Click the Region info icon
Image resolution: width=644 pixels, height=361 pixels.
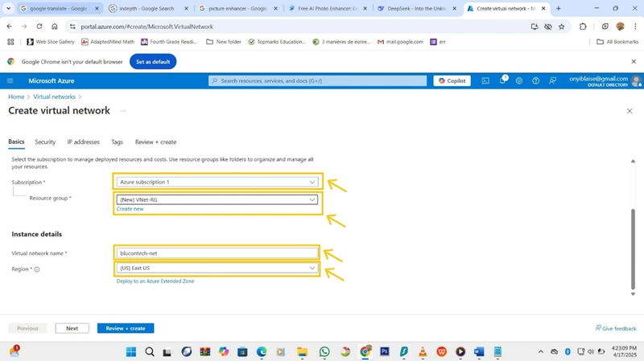[37, 269]
